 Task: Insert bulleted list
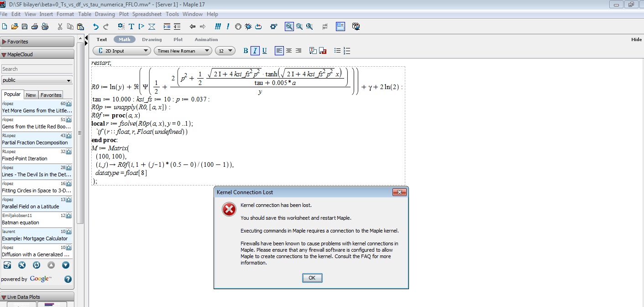pyautogui.click(x=337, y=51)
